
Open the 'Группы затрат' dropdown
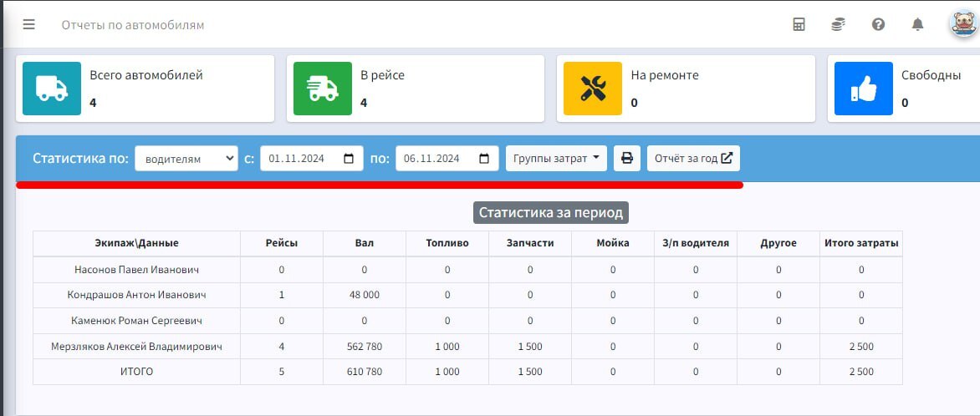point(556,158)
